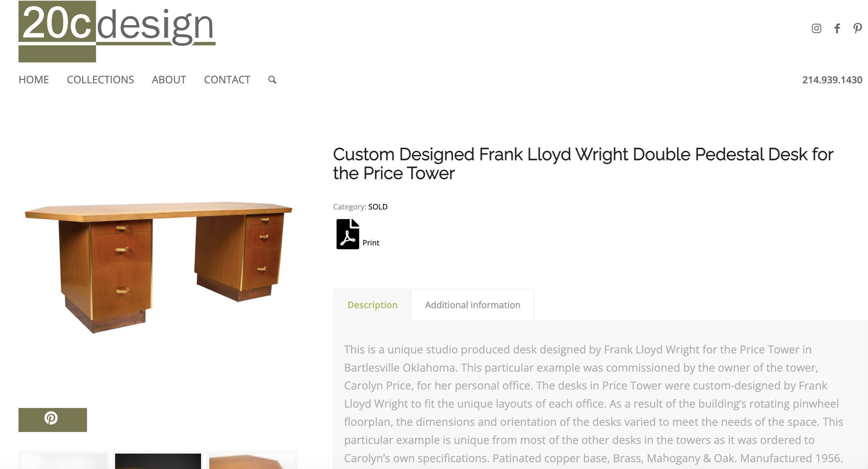Click the SOLD category link
Image resolution: width=868 pixels, height=469 pixels.
[x=378, y=207]
